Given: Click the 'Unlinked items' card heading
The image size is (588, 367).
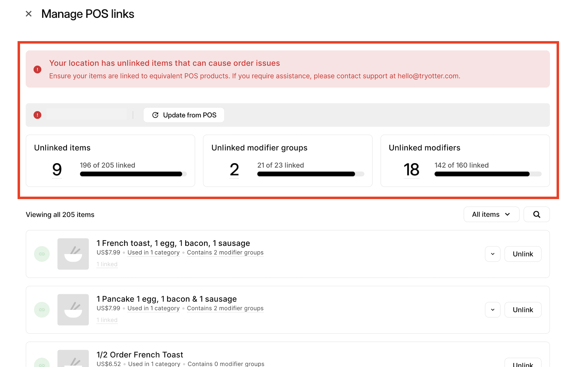Looking at the screenshot, I should click(62, 148).
